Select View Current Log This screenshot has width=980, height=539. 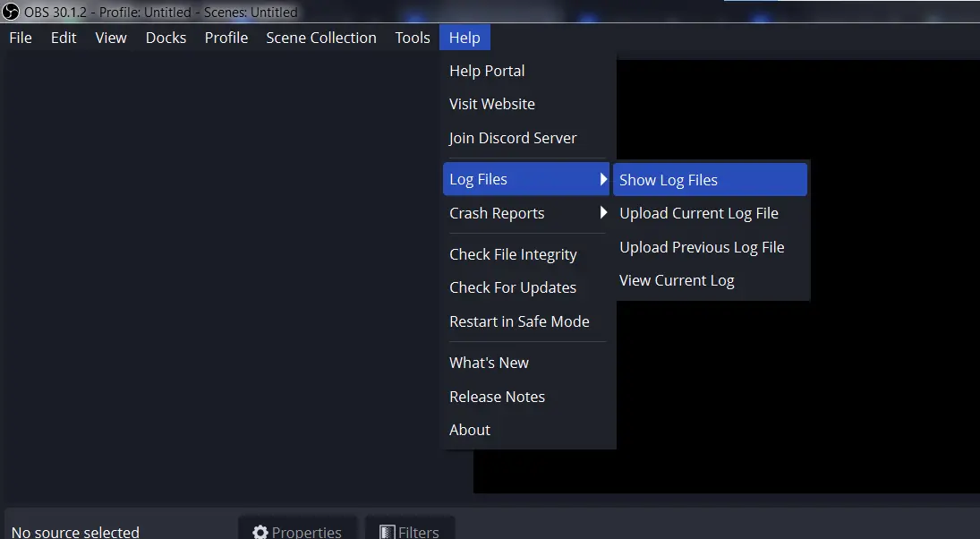(x=710, y=281)
